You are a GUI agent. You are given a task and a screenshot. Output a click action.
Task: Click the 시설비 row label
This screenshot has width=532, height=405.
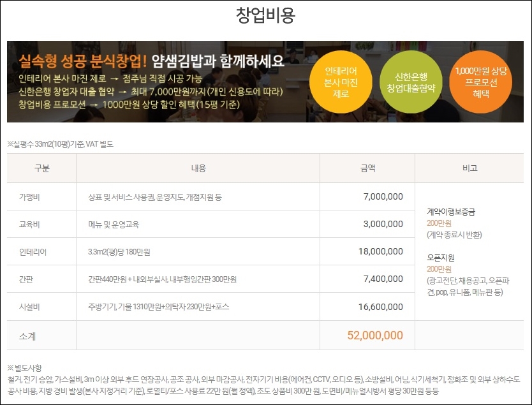coord(29,307)
